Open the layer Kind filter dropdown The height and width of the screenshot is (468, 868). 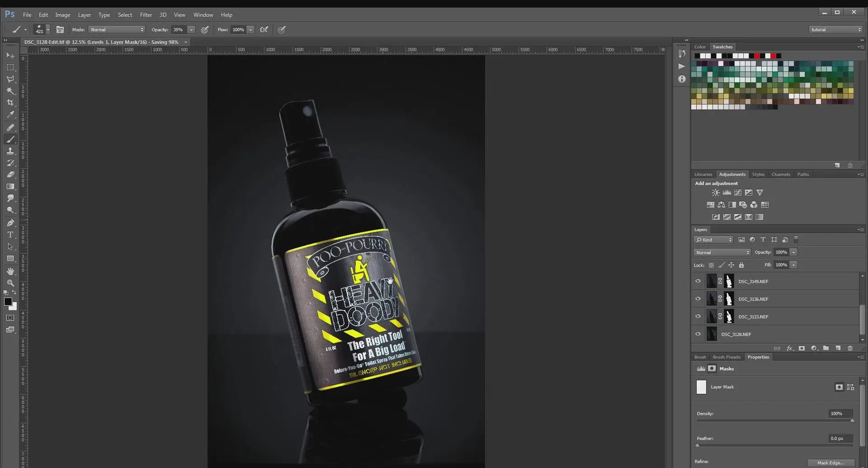pos(713,240)
